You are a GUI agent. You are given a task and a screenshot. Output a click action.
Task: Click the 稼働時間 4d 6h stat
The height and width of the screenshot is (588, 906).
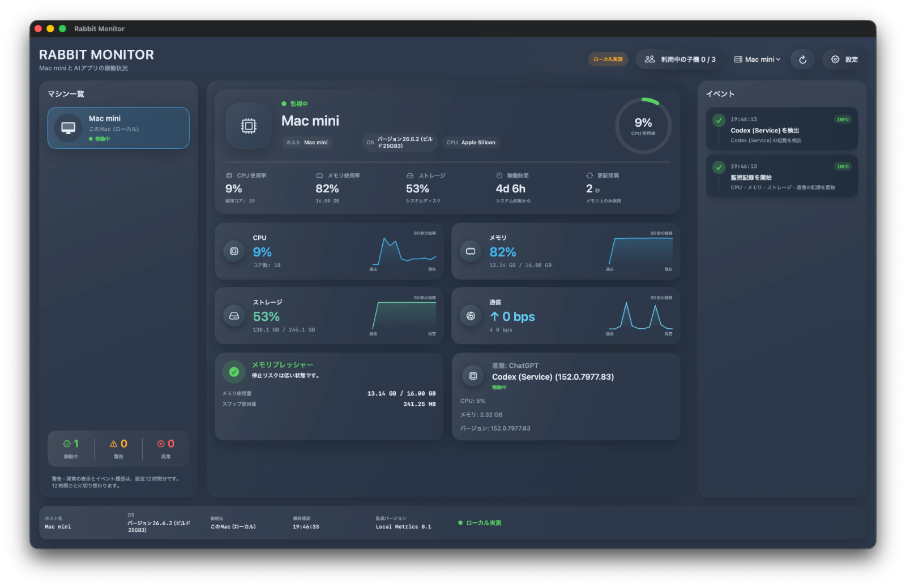(x=513, y=188)
